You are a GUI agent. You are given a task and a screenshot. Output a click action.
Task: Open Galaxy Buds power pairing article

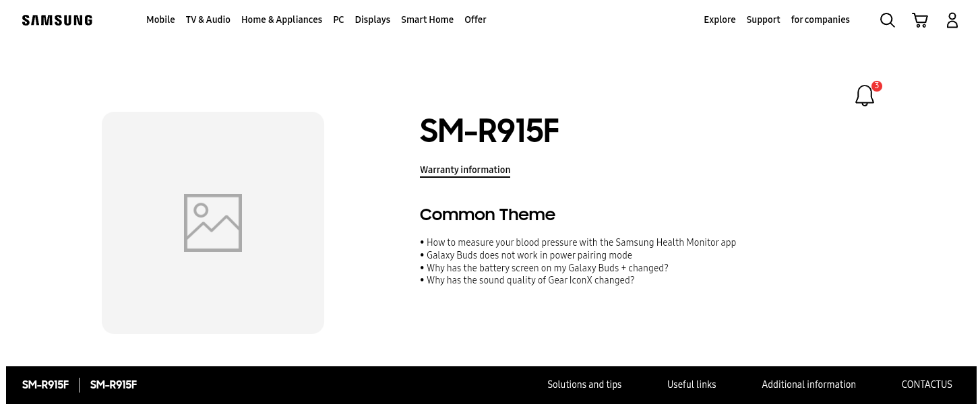point(529,255)
